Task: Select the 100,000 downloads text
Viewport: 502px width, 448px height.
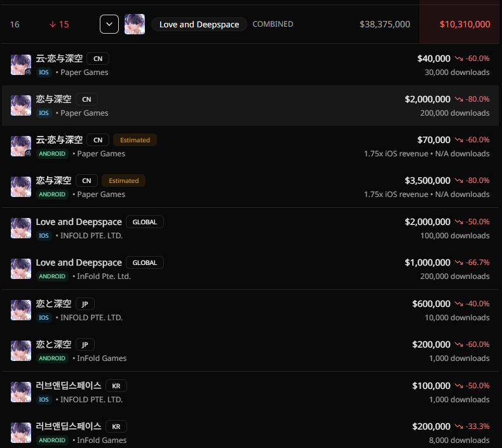Action: click(x=454, y=236)
